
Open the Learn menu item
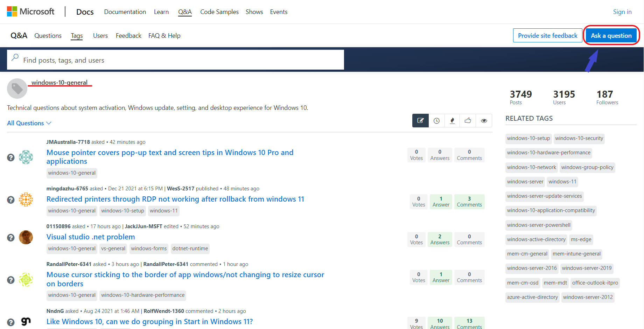pos(161,12)
